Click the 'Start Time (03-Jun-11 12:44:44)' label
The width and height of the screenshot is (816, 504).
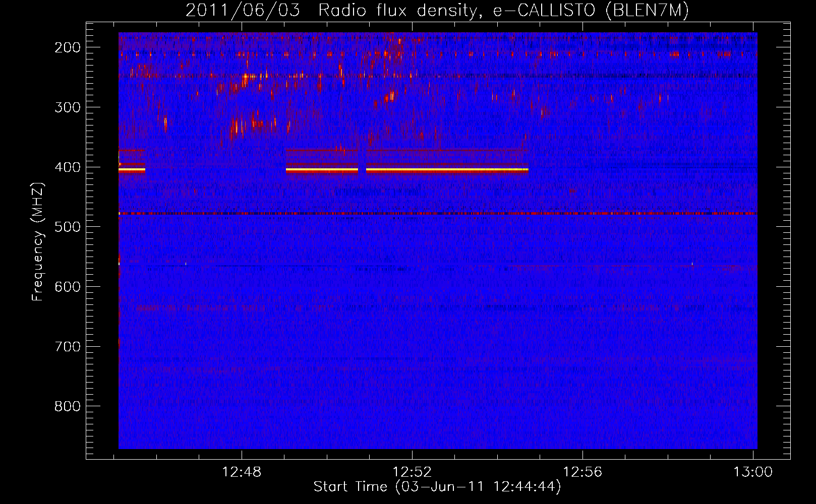pyautogui.click(x=437, y=487)
